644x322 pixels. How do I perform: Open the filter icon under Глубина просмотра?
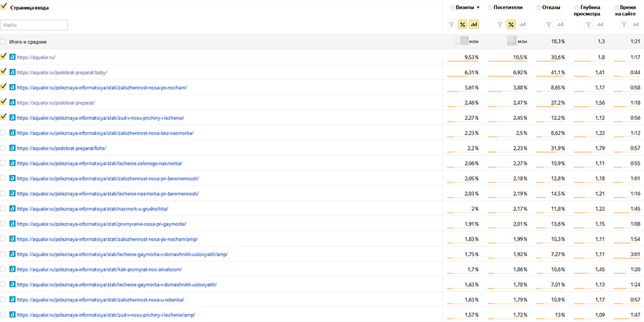pos(588,25)
